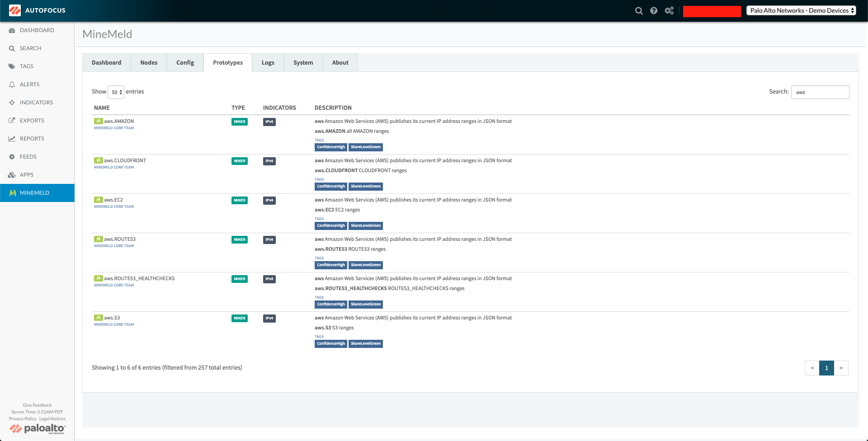Screen dimensions: 868x441
Task: Open the aws.ROUTE53_HEALTHCHECKS prototype
Action: click(139, 278)
